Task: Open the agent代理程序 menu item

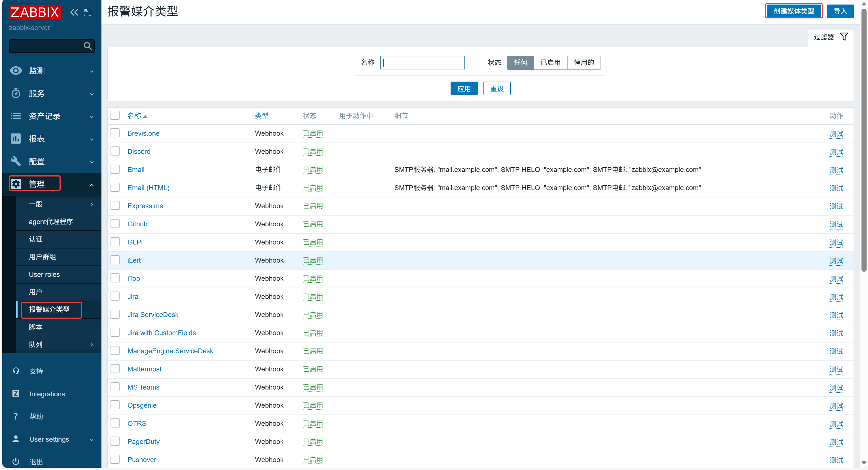Action: pos(59,221)
